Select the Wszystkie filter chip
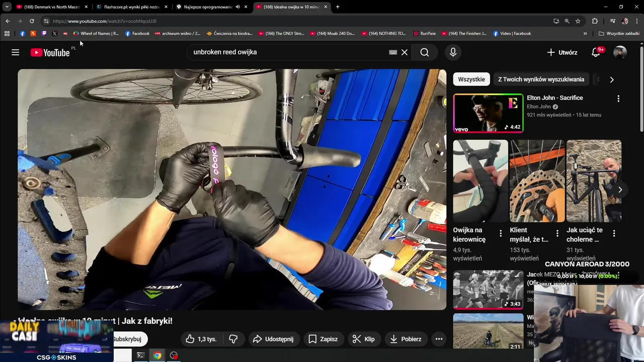 (471, 79)
